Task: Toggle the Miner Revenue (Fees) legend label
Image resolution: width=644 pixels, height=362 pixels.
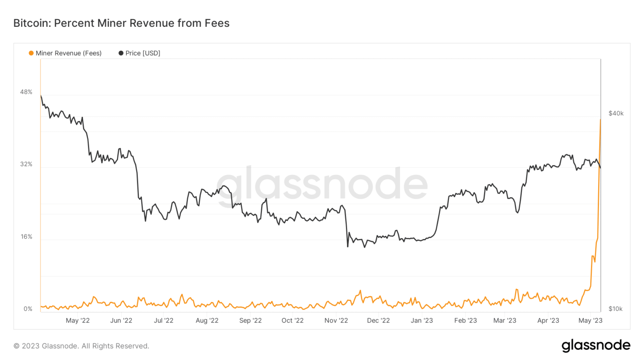Action: [x=68, y=53]
